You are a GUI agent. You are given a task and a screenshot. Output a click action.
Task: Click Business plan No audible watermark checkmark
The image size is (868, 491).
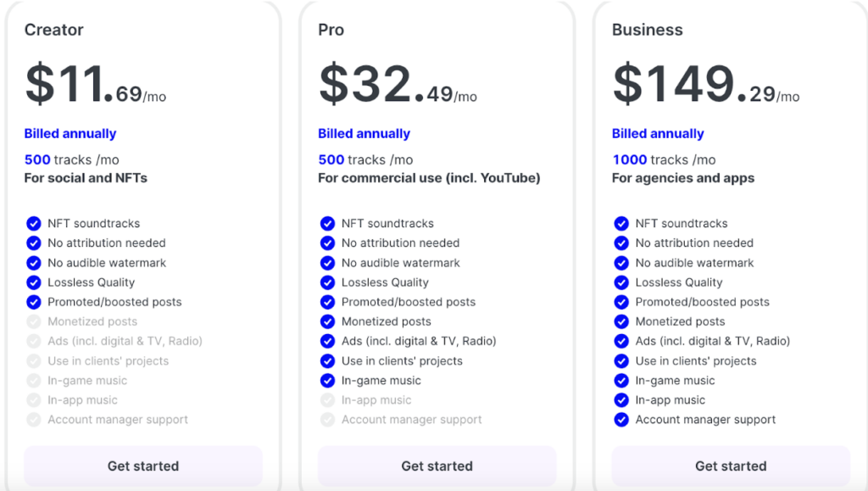(x=621, y=262)
